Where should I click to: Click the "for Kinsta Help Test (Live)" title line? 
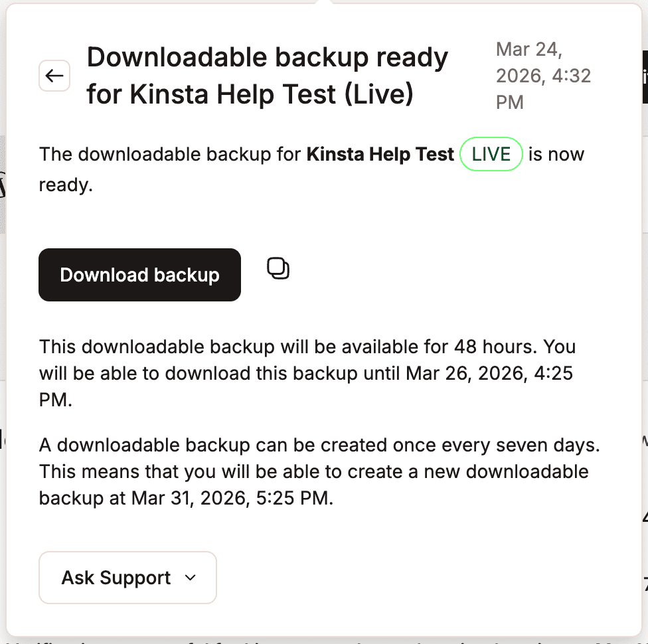pyautogui.click(x=250, y=94)
